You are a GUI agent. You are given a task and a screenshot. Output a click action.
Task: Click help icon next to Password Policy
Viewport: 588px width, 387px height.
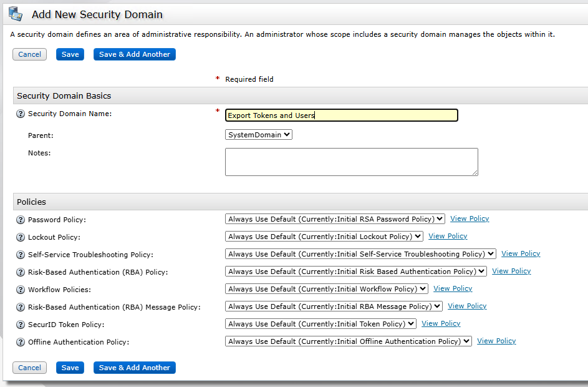[x=21, y=220]
